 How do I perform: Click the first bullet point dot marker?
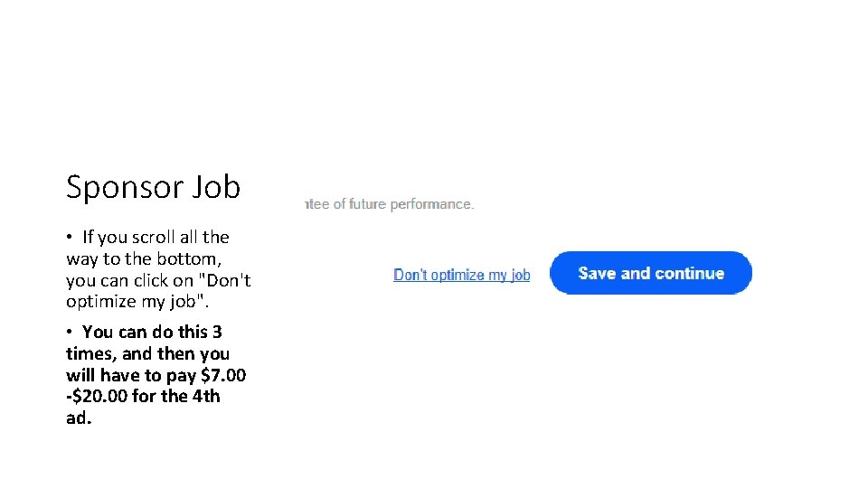69,238
